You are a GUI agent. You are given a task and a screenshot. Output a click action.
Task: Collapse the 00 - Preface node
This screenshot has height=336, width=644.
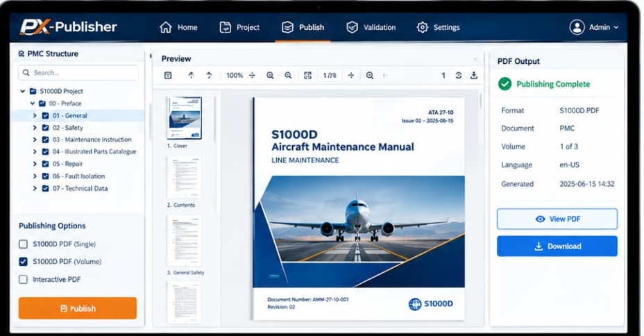(x=33, y=103)
